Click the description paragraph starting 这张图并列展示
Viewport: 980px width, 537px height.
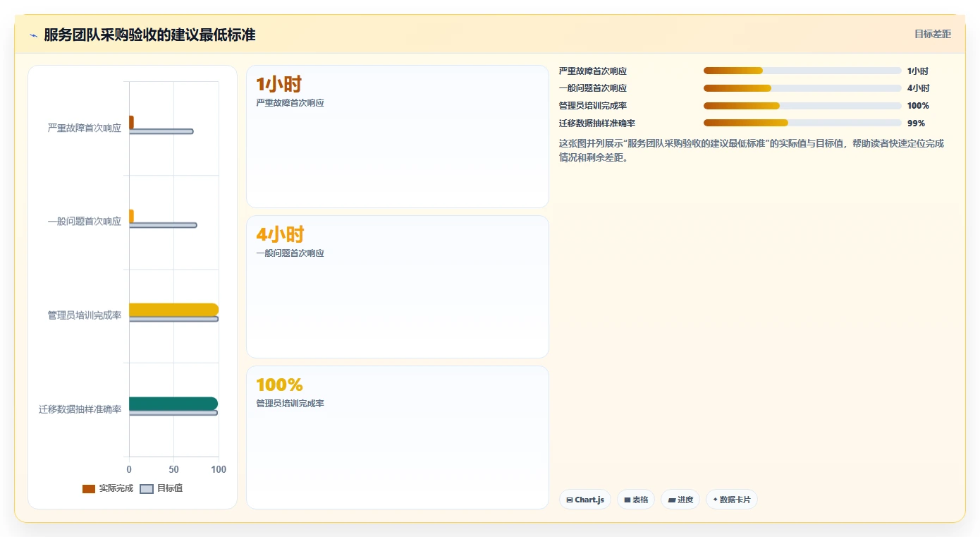pos(752,150)
